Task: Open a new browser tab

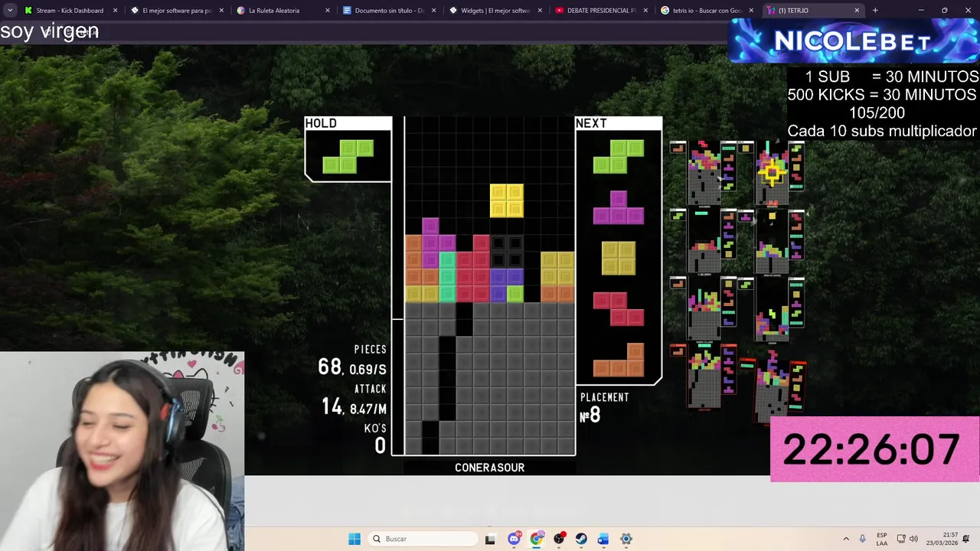Action: 875,11
